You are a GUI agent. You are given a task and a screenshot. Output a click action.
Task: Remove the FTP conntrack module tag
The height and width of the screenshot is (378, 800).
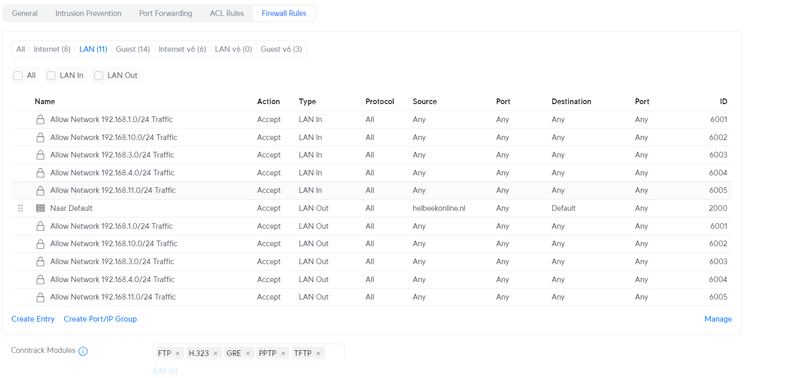pos(177,353)
